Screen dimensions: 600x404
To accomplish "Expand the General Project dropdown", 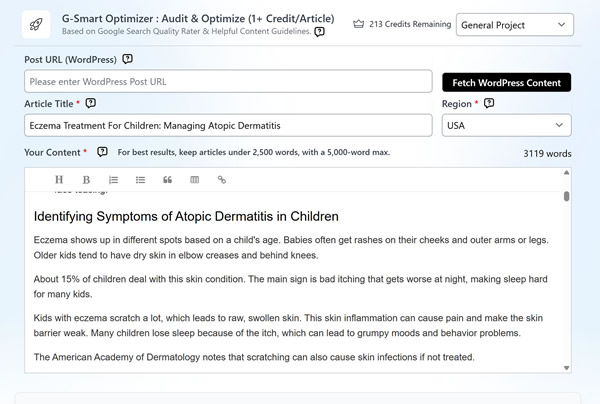I will 515,25.
